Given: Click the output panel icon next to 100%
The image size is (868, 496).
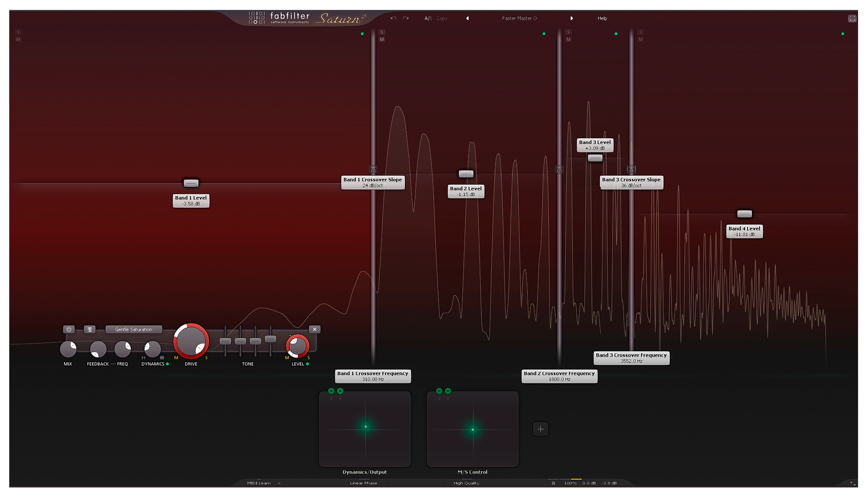Looking at the screenshot, I should (x=553, y=483).
